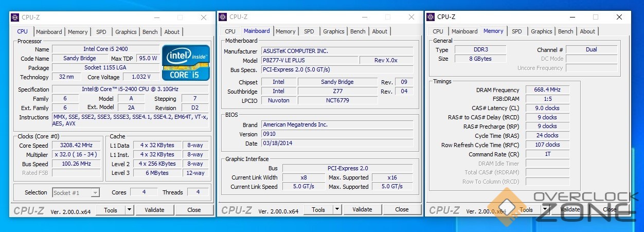644x232 pixels.
Task: Click Tools button in CPU window
Action: coord(111,210)
